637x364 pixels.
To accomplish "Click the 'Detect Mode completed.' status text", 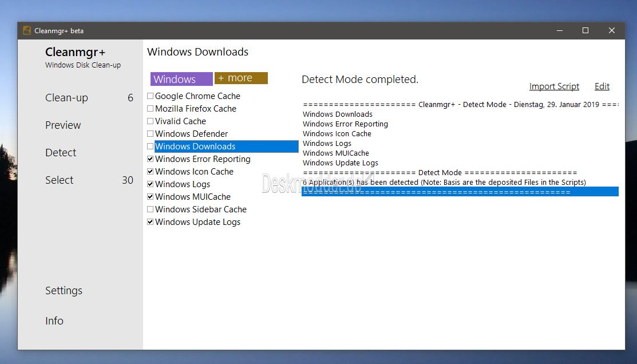I will (x=360, y=79).
